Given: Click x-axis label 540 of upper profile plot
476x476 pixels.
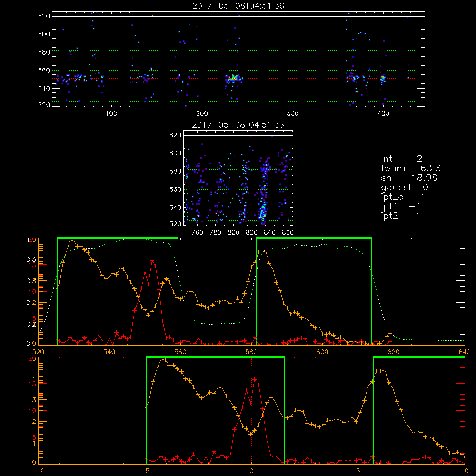Looking at the screenshot, I should pyautogui.click(x=109, y=352).
